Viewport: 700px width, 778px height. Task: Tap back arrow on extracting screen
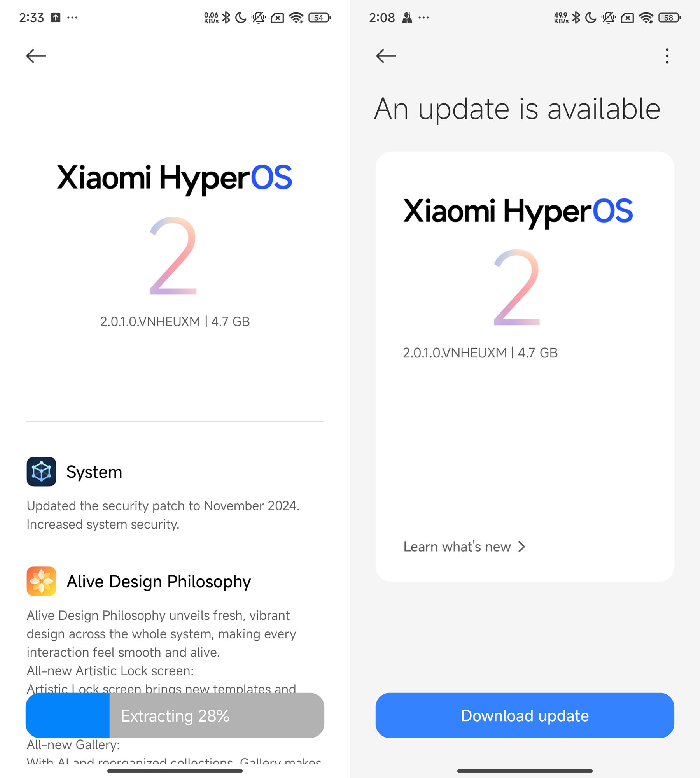coord(36,56)
